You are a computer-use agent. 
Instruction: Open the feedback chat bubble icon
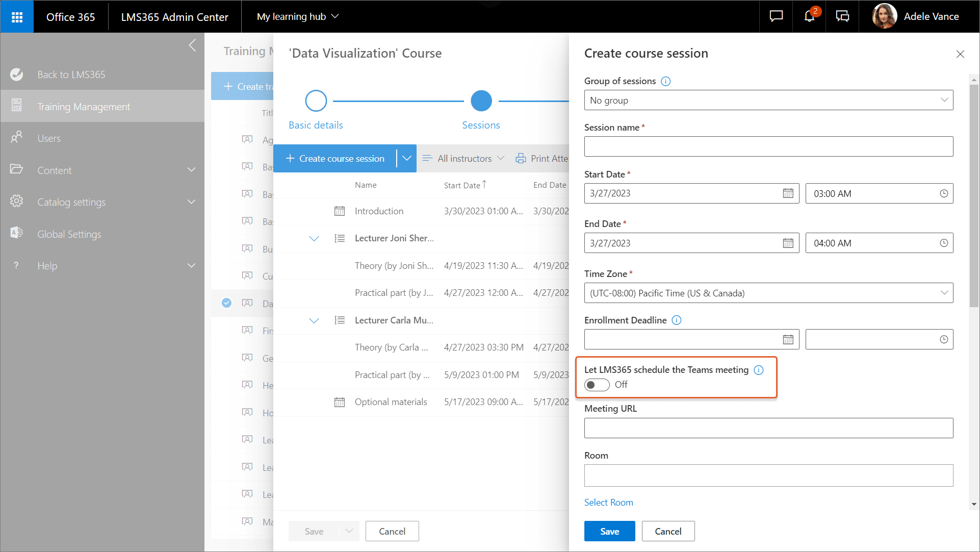(x=775, y=16)
